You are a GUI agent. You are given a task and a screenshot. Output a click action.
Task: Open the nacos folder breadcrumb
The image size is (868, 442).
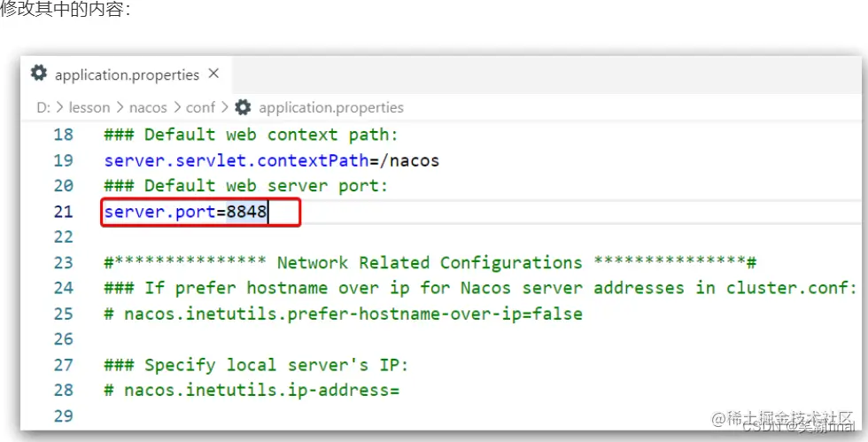click(148, 107)
